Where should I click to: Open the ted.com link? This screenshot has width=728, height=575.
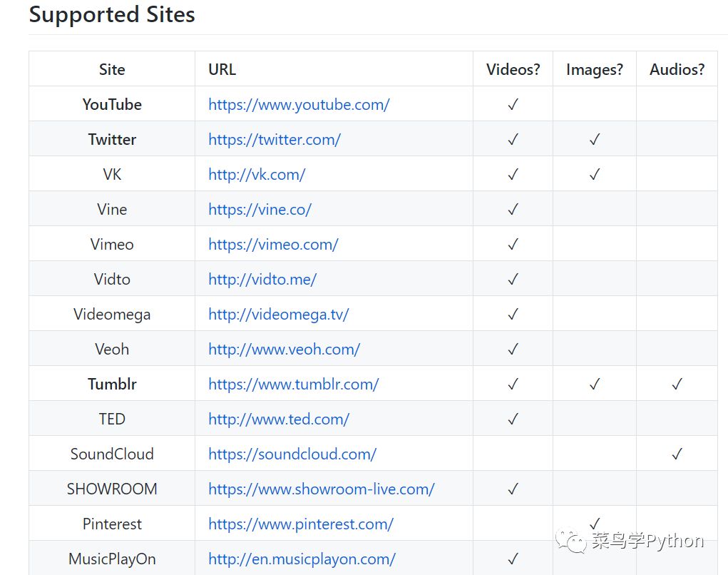(279, 419)
